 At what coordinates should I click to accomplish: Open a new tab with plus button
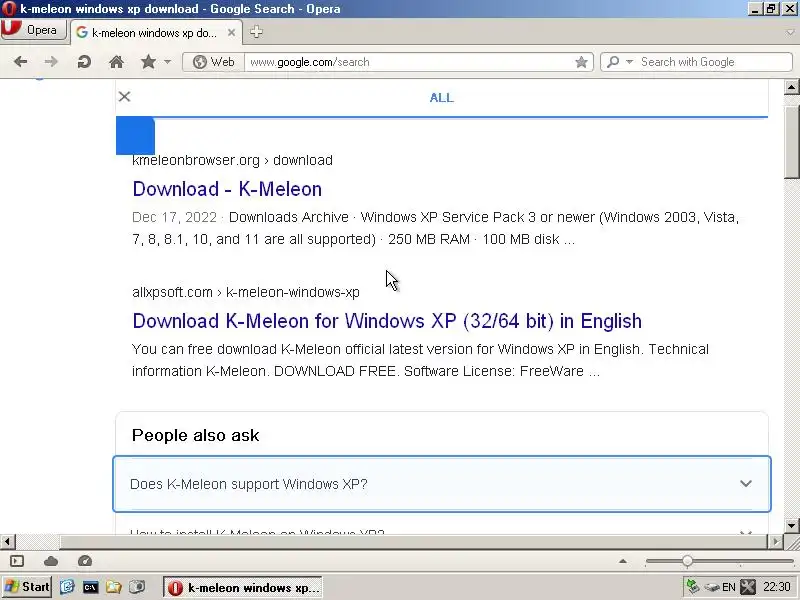pos(256,32)
